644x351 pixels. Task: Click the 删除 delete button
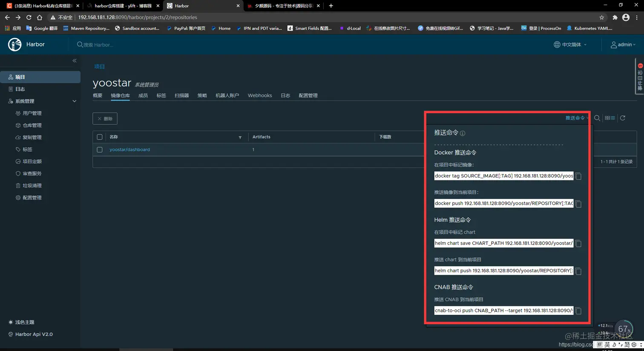(x=105, y=119)
